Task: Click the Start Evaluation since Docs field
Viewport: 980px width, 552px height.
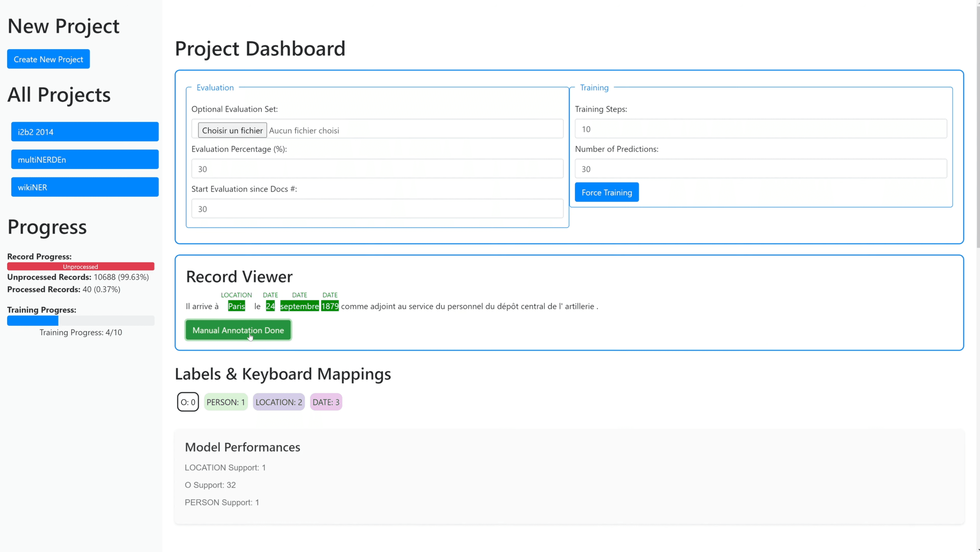Action: click(x=377, y=209)
